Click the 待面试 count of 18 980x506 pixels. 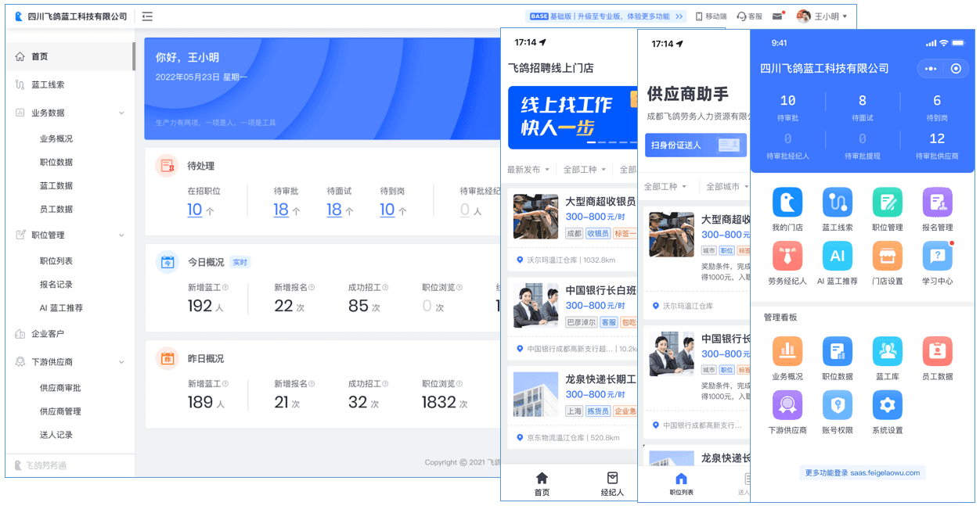click(x=334, y=210)
